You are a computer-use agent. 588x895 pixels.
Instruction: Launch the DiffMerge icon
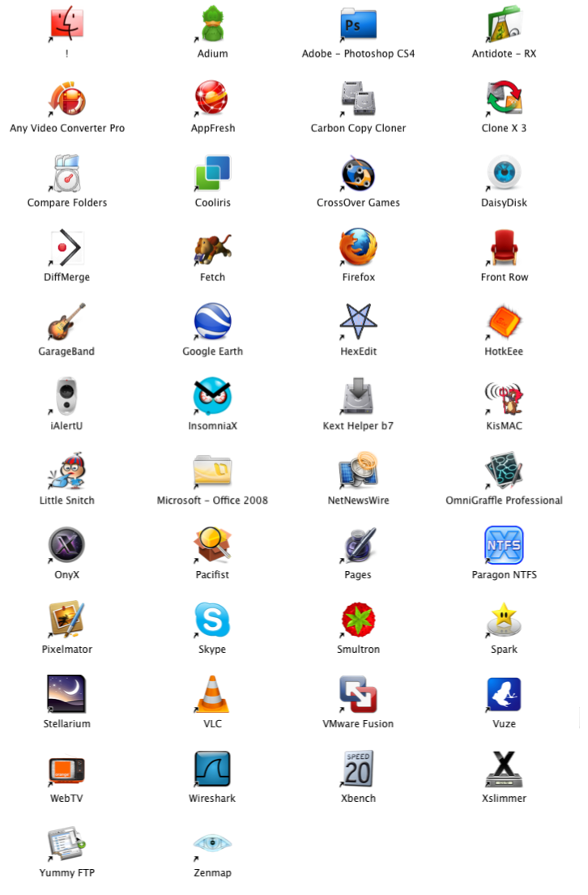click(x=66, y=248)
